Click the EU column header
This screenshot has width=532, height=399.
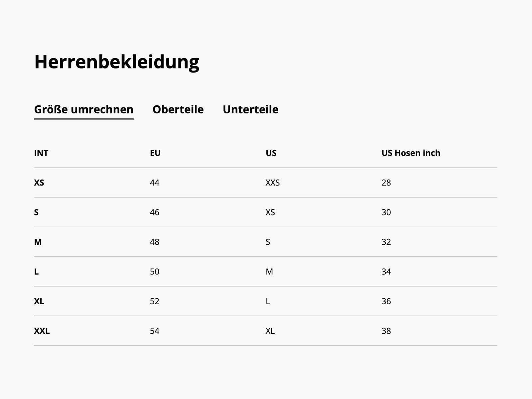pyautogui.click(x=155, y=153)
